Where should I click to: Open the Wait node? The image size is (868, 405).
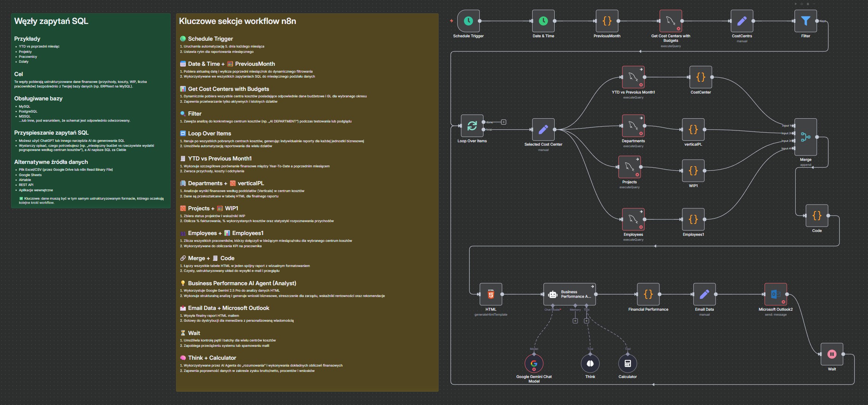(x=832, y=354)
